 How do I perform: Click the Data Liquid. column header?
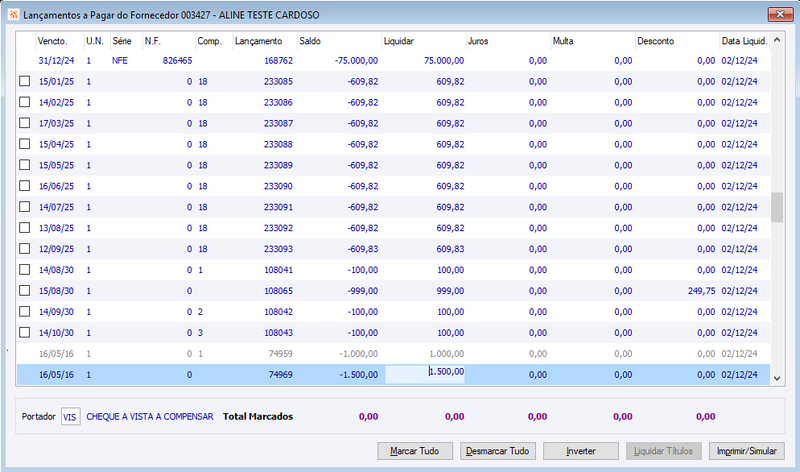point(744,41)
